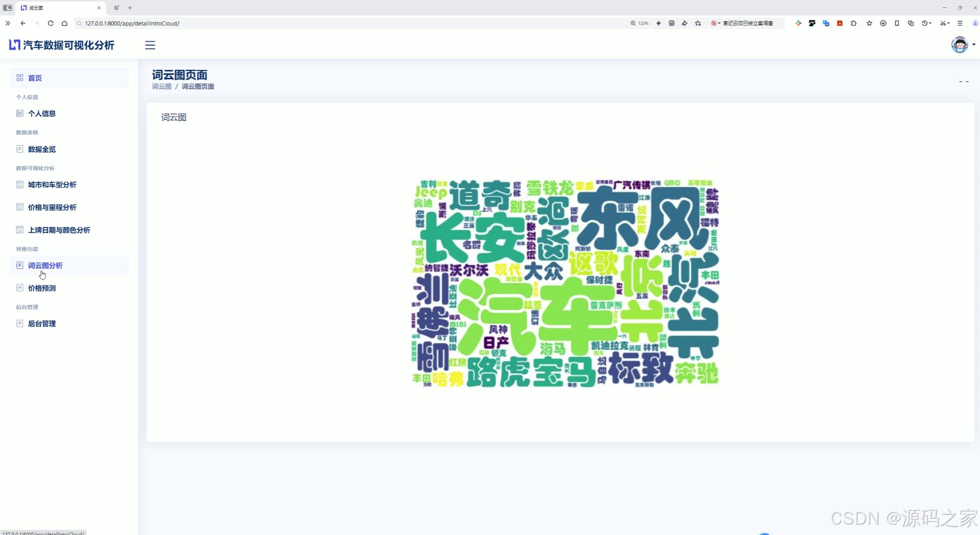Click the Adobe Acrobat extension icon
980x535 pixels.
click(x=839, y=23)
